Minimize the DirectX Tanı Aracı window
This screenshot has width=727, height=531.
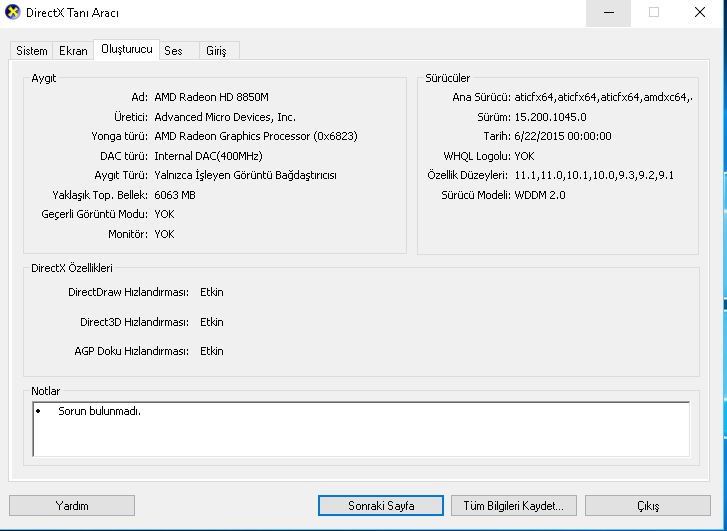click(609, 13)
